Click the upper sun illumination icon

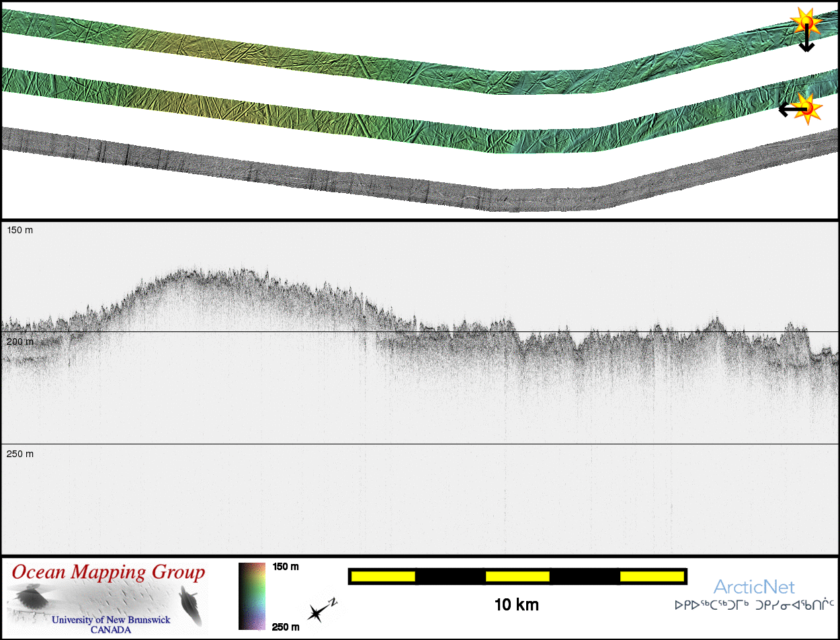click(804, 22)
